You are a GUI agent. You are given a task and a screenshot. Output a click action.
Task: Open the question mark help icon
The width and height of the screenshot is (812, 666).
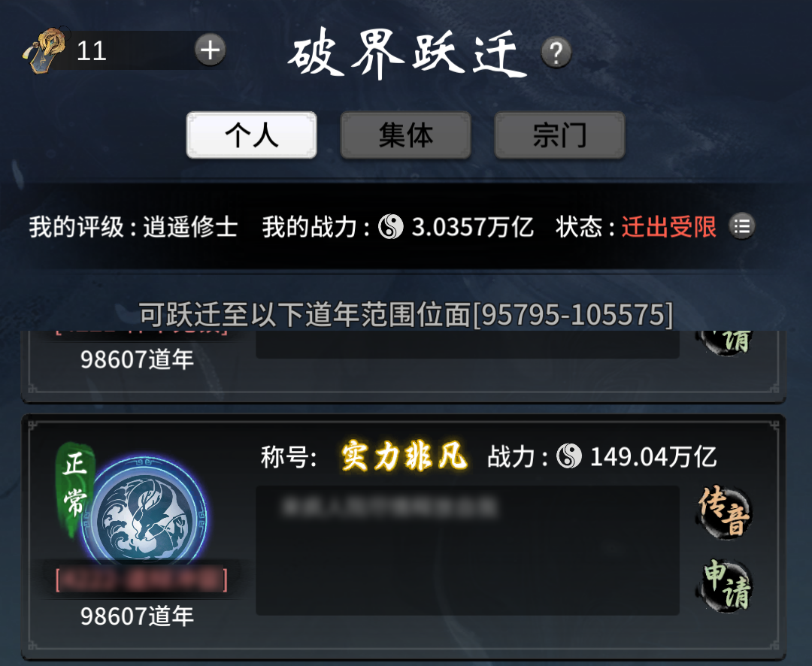tap(556, 53)
